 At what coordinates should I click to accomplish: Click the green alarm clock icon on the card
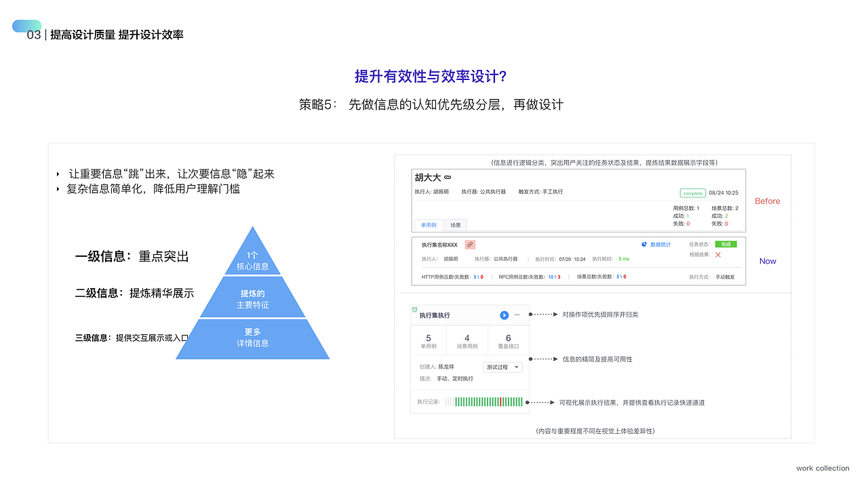click(414, 310)
